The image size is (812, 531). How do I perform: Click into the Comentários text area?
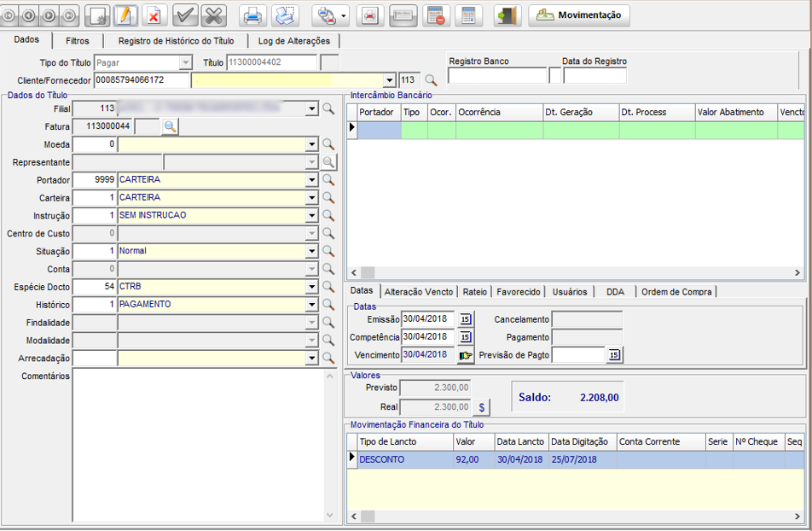(x=196, y=444)
